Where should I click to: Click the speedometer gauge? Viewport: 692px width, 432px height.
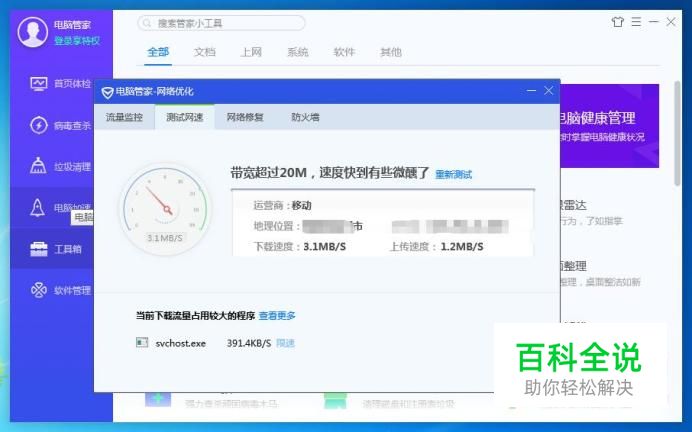(165, 208)
